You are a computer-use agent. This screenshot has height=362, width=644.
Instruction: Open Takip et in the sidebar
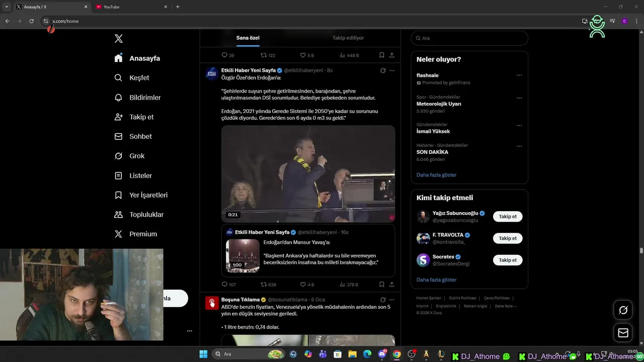pyautogui.click(x=134, y=117)
